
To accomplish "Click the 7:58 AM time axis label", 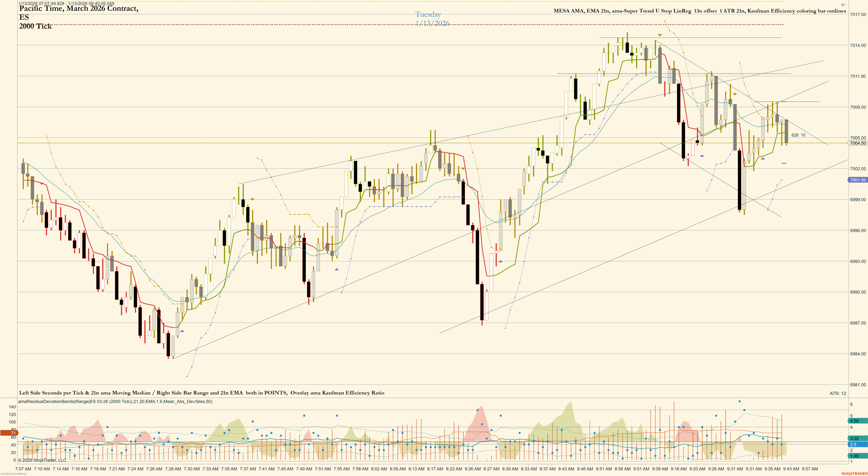I will pos(360,469).
